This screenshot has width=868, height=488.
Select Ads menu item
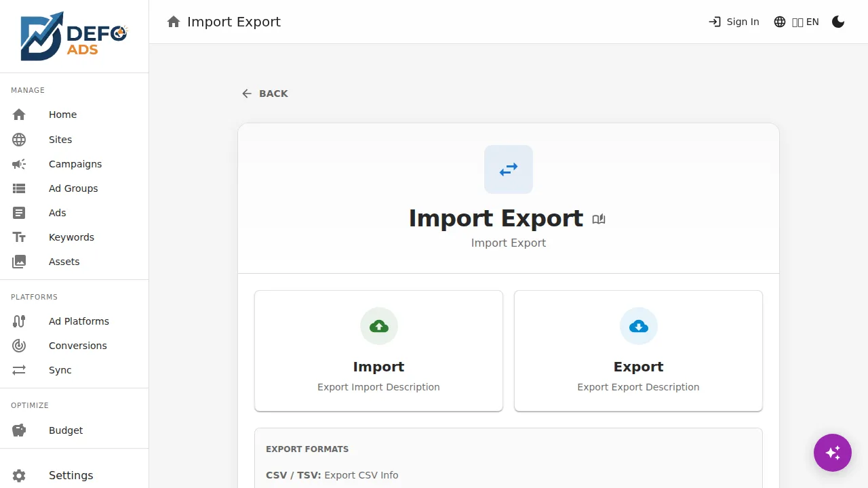(x=74, y=213)
